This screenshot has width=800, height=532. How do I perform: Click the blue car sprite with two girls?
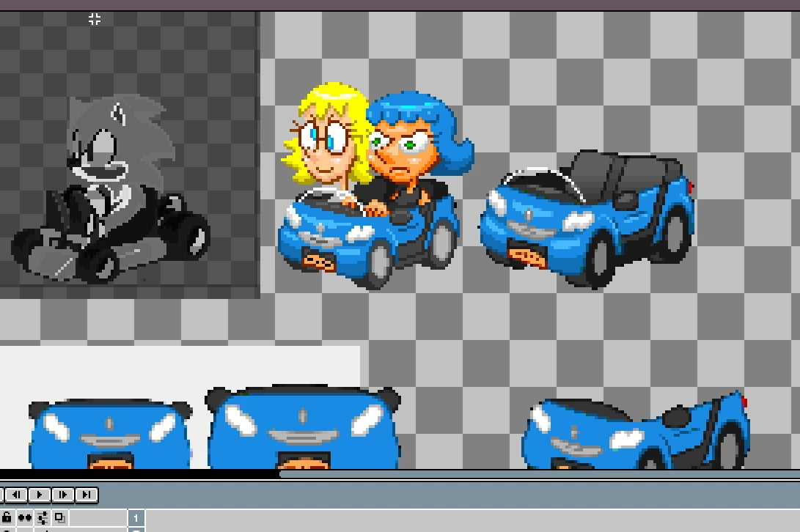coord(375,186)
